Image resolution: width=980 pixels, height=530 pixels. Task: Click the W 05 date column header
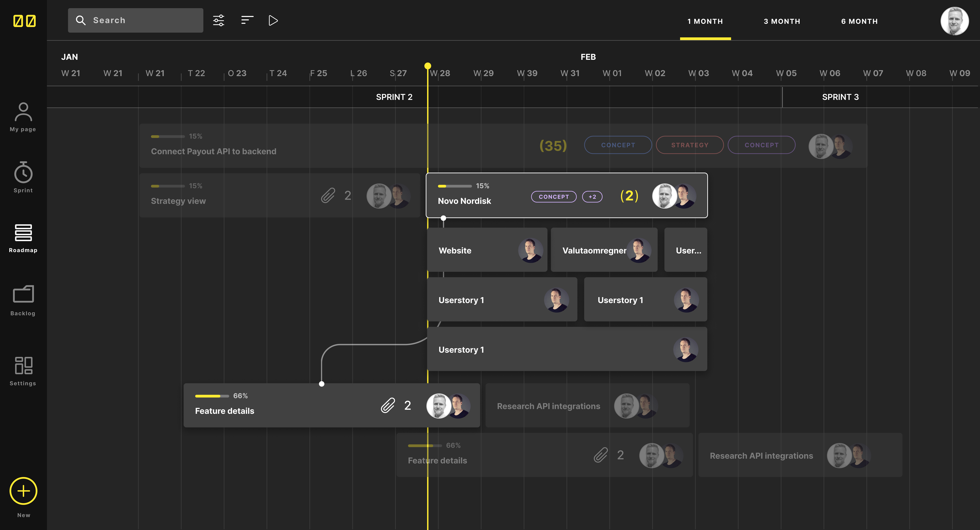tap(786, 73)
